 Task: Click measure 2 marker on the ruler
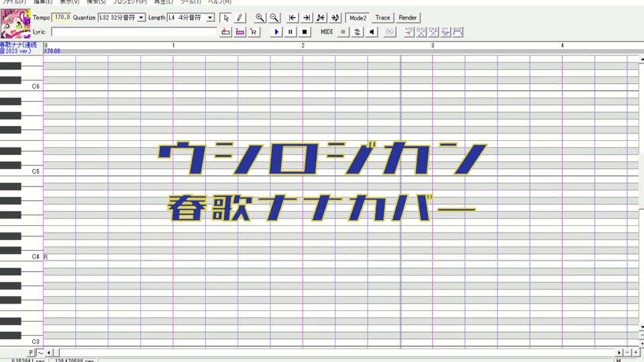click(303, 45)
